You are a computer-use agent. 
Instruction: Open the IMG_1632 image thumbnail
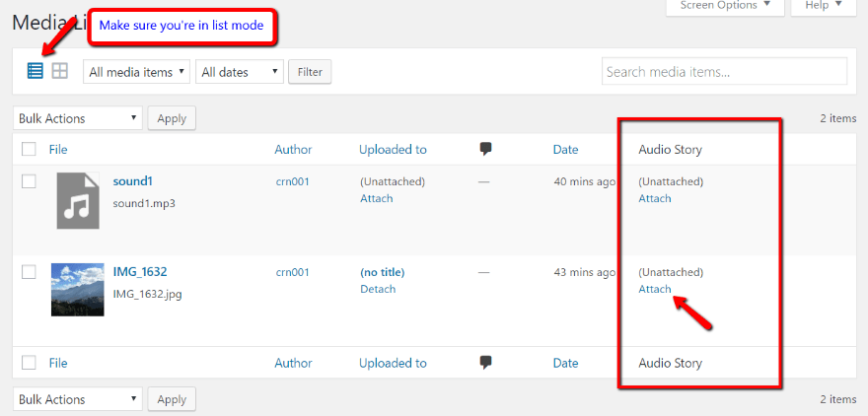tap(78, 289)
